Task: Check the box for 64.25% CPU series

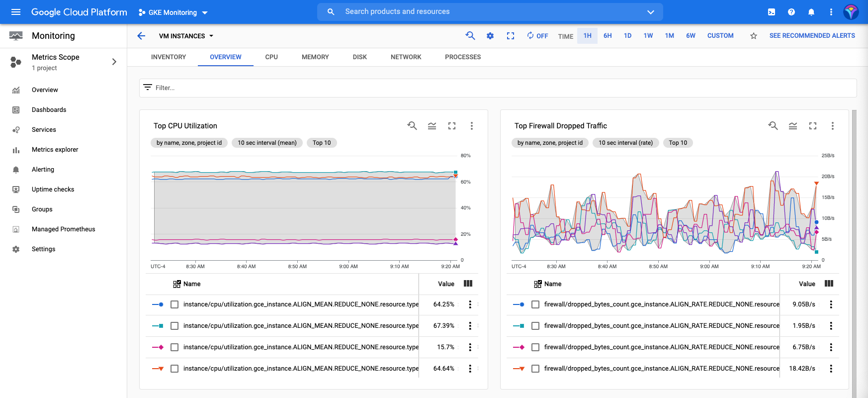Action: pos(174,304)
